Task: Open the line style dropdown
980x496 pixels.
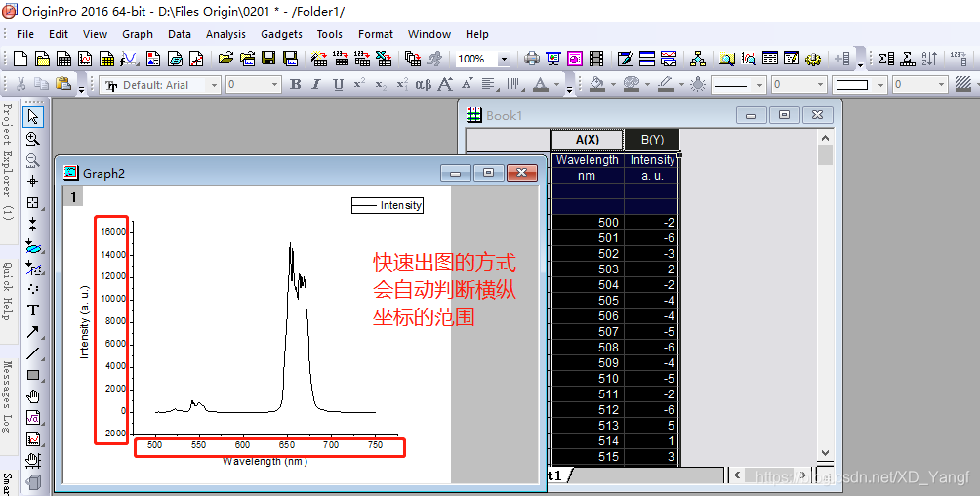Action: pyautogui.click(x=760, y=84)
